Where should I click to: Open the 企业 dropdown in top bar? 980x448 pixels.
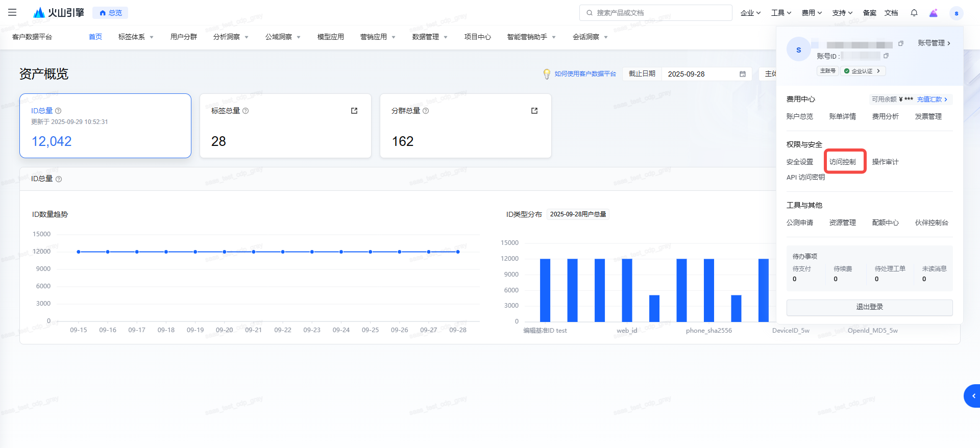tap(750, 13)
